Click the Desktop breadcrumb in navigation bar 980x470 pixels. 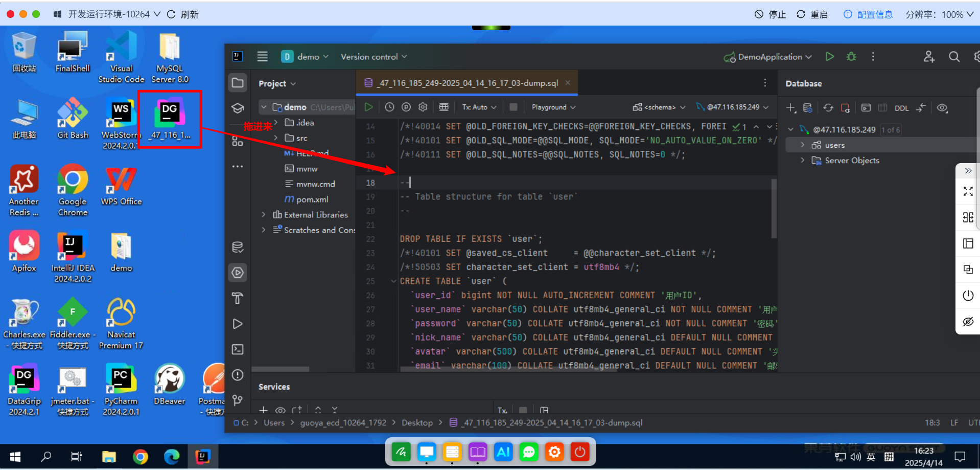click(x=417, y=422)
